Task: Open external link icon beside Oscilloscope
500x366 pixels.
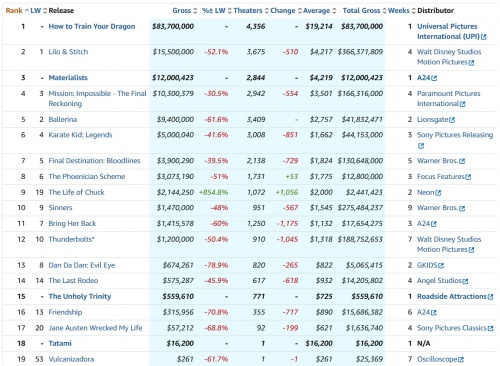Action: click(x=461, y=360)
